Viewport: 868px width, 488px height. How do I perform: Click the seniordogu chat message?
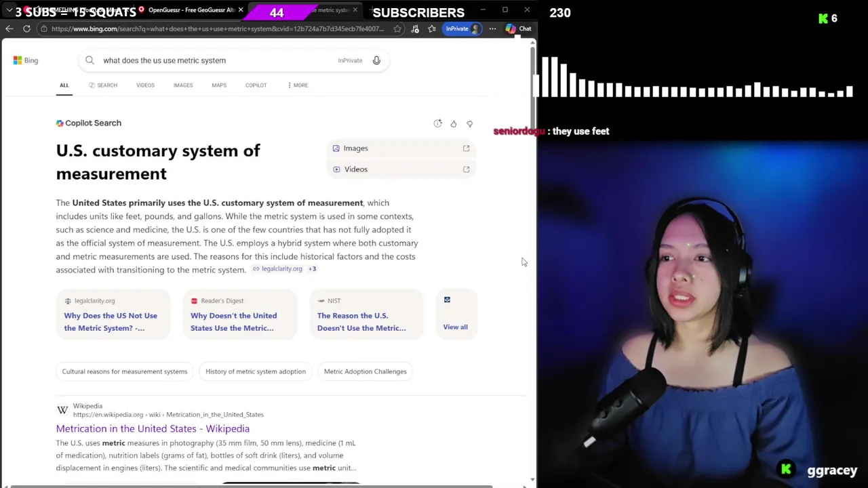pos(551,131)
